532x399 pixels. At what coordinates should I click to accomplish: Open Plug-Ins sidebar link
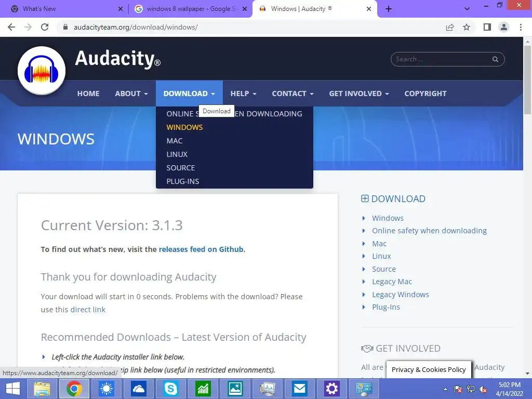click(386, 307)
